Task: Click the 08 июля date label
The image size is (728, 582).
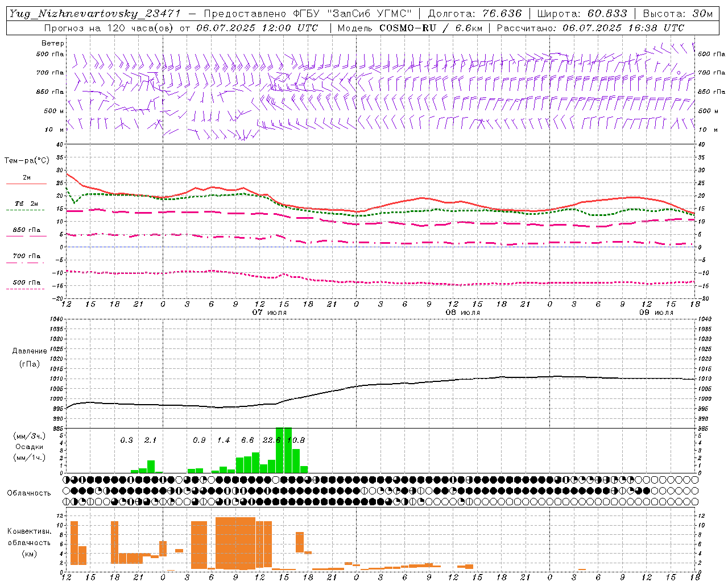Action: point(462,313)
